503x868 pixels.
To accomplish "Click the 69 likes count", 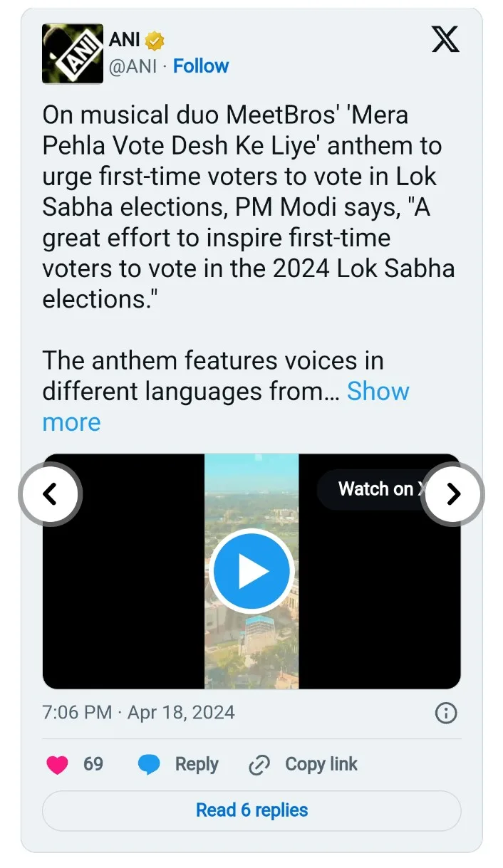I will [93, 764].
